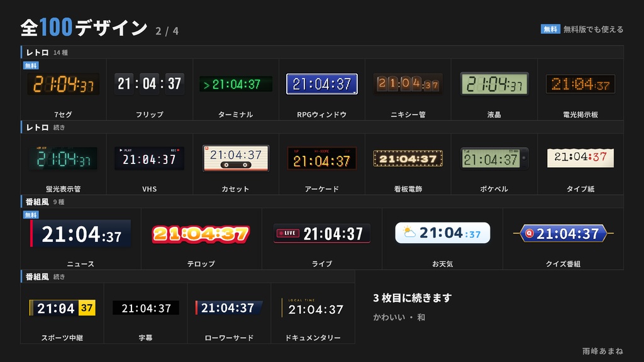Click the 無料 badge above 7セグ design
The height and width of the screenshot is (362, 644).
(x=31, y=65)
